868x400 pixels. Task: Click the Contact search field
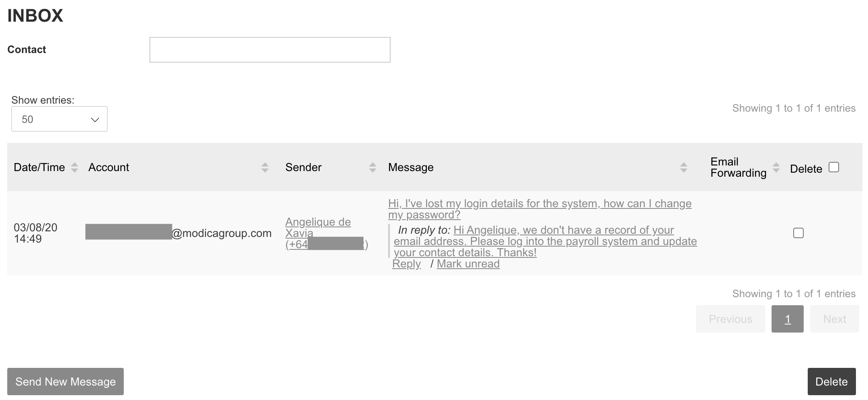tap(270, 50)
